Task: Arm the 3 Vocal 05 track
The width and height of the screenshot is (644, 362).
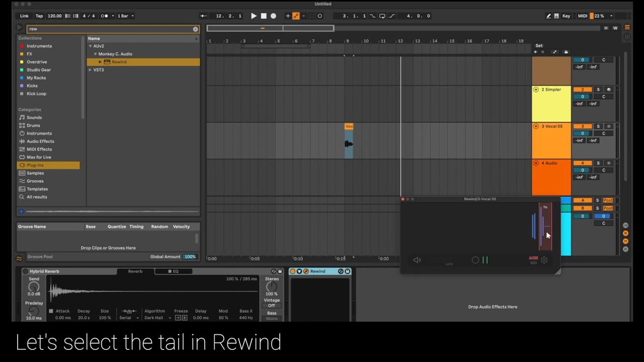Action: tap(609, 126)
